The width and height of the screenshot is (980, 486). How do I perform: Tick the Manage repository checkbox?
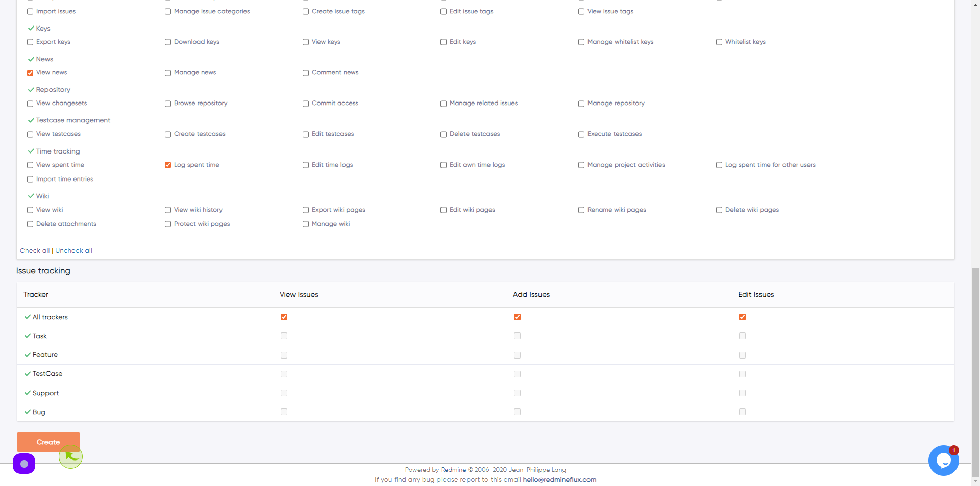click(581, 104)
